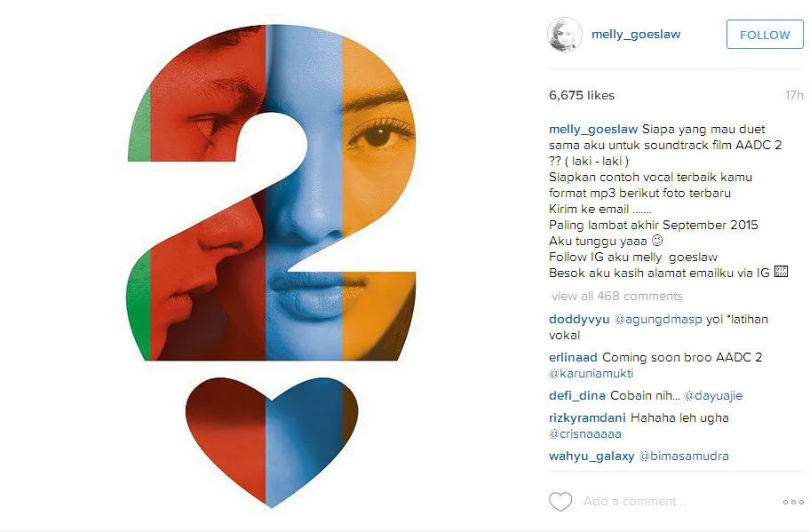Screen dimensions: 810x532
Task: Follow the melly_goeslaw account
Action: [765, 35]
